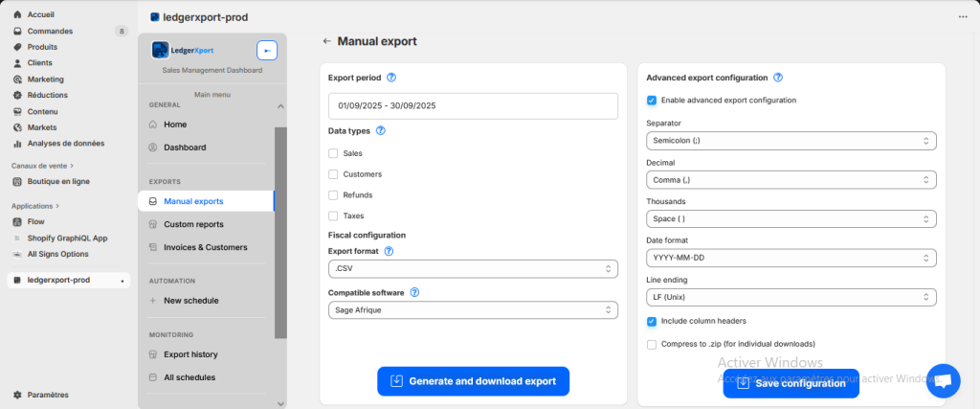Click the export period date range field
The image size is (980, 409).
click(x=473, y=105)
